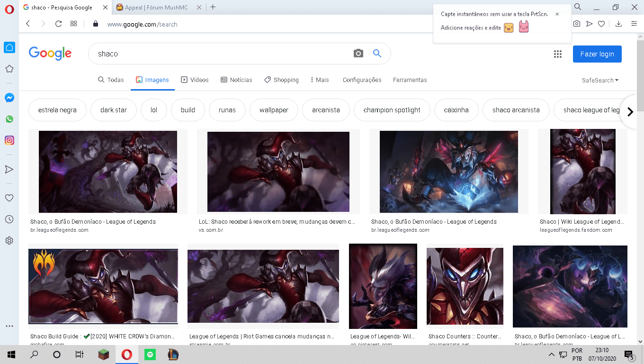Show hidden system tray icons

tap(552, 355)
